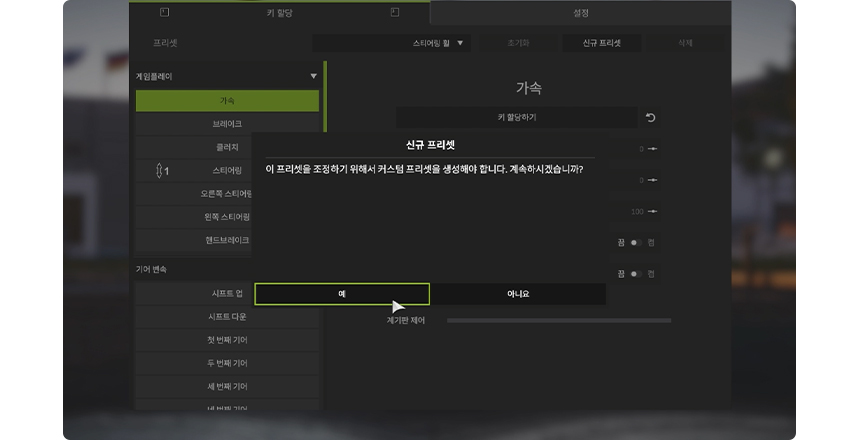Switch to the 설정 tab
Screen dimensions: 860x440
[581, 13]
